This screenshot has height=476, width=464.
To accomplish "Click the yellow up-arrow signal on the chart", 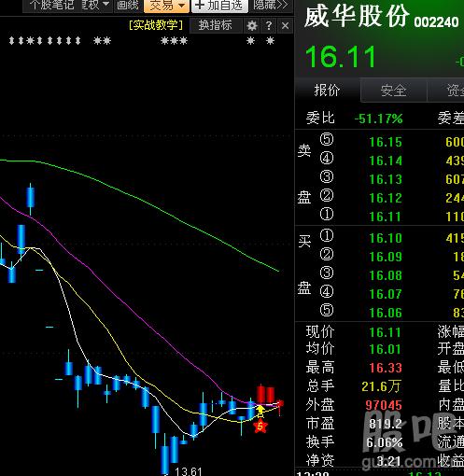I will [260, 411].
